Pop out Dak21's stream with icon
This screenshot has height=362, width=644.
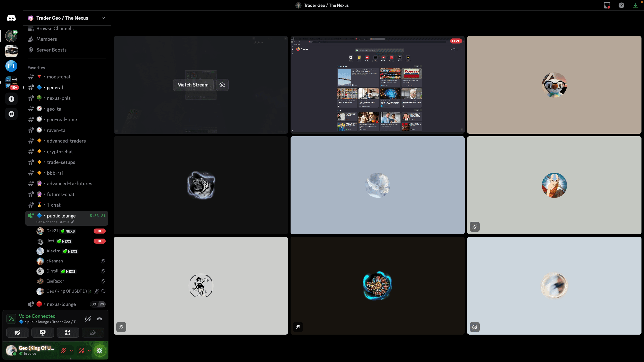(x=222, y=85)
